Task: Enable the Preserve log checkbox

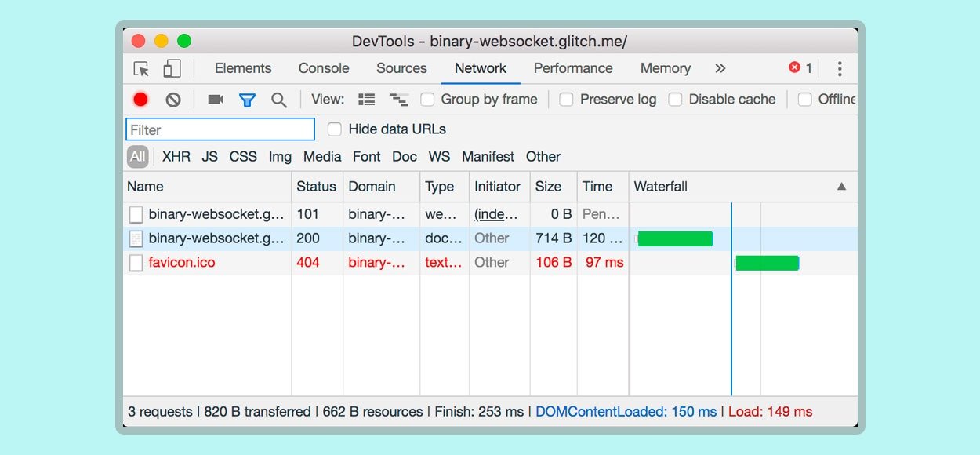Action: [566, 100]
